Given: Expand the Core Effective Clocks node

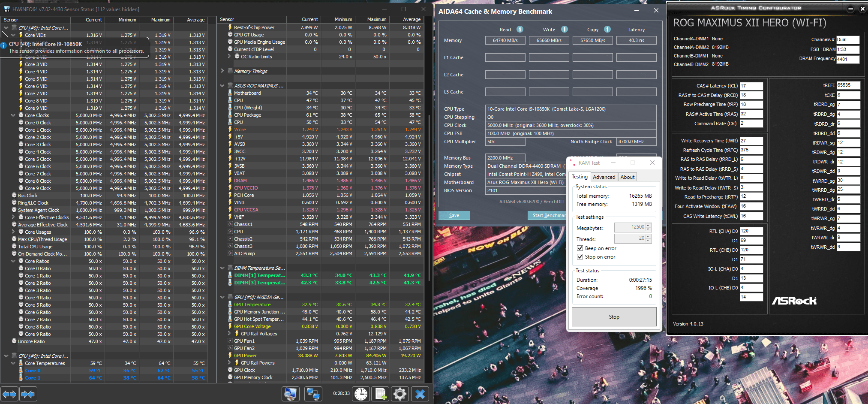Looking at the screenshot, I should pyautogui.click(x=13, y=217).
